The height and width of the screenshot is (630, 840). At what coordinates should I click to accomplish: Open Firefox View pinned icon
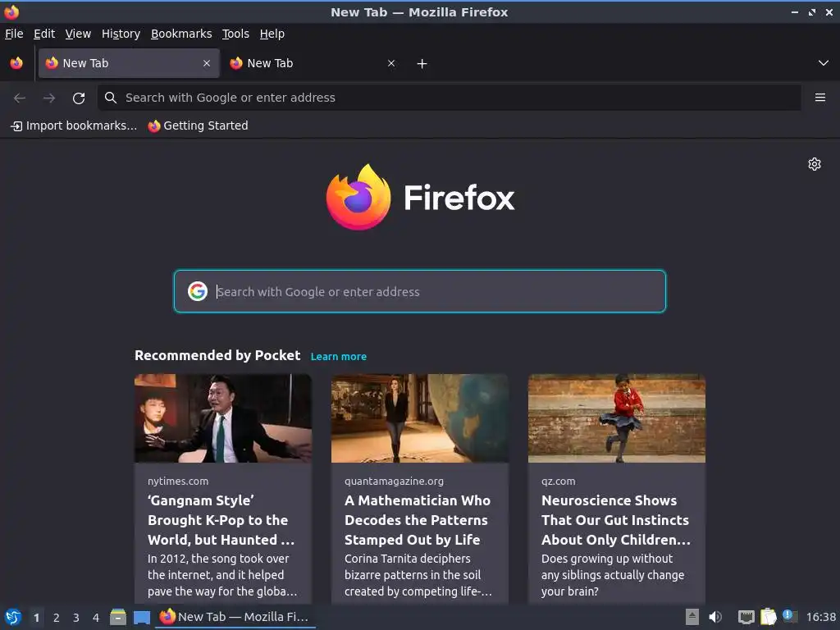[16, 63]
